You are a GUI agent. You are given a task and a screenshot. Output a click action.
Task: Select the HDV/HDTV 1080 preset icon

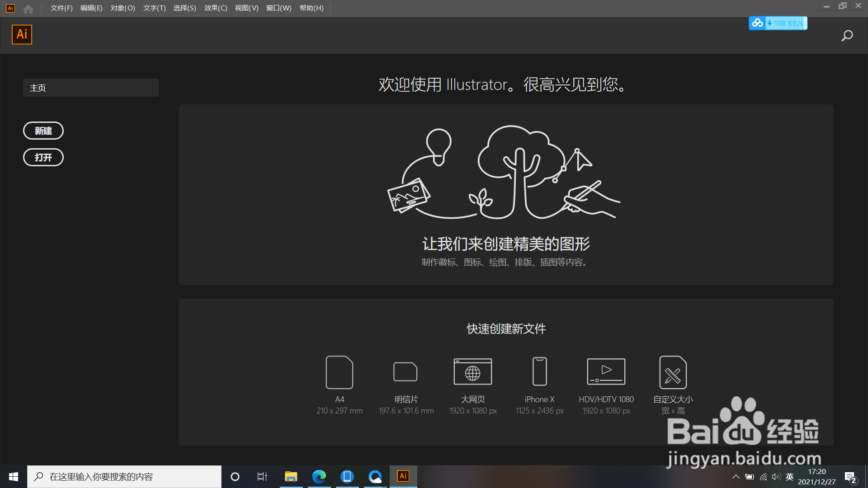point(606,371)
